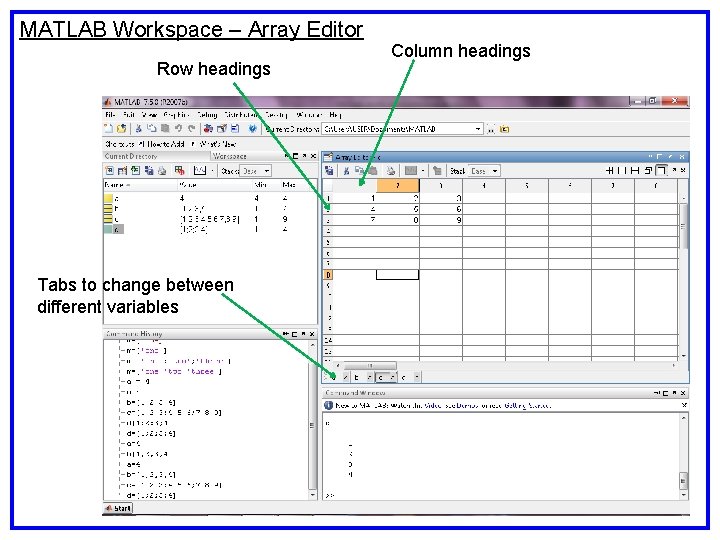Click Array Editor horizontal scrollbar thumb
The width and height of the screenshot is (720, 540).
369,366
